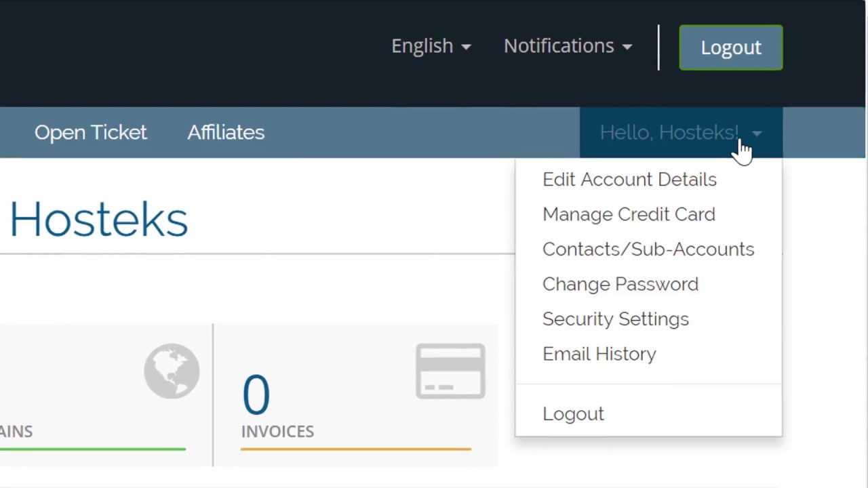Click Logout at bottom of dropdown menu
This screenshot has width=868, height=488.
(x=573, y=414)
